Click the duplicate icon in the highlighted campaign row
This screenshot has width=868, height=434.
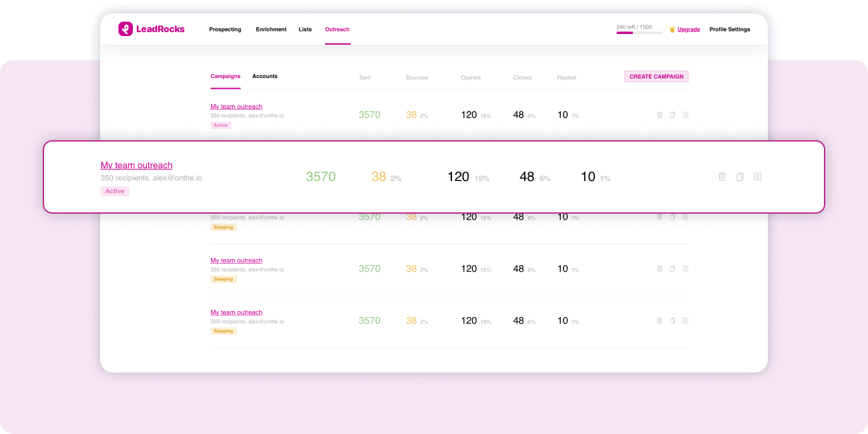coord(740,177)
